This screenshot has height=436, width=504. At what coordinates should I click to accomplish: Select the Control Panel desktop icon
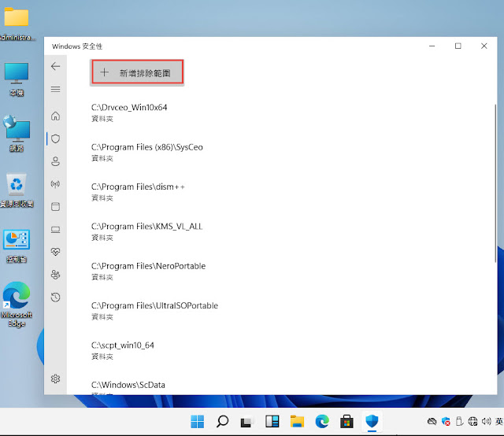pos(17,246)
